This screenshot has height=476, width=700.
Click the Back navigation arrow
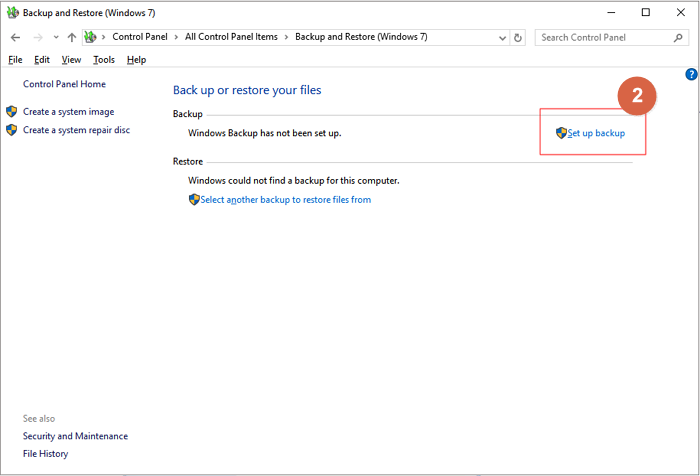coord(15,37)
